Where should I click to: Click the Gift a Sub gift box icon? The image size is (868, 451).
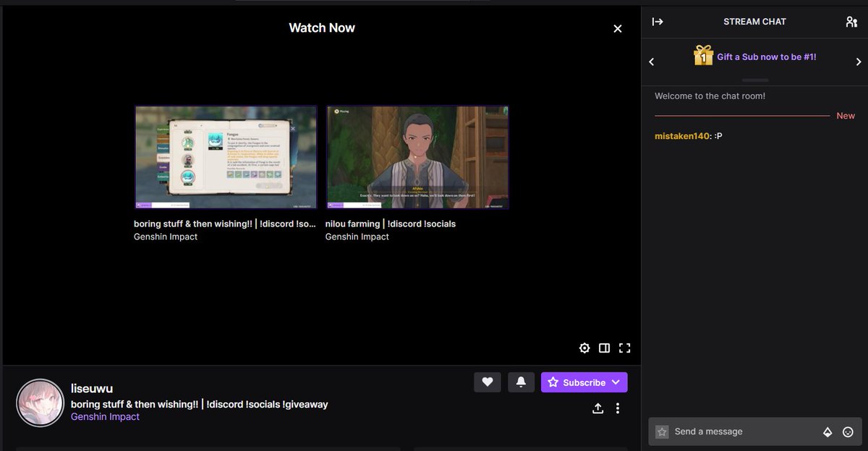click(704, 56)
